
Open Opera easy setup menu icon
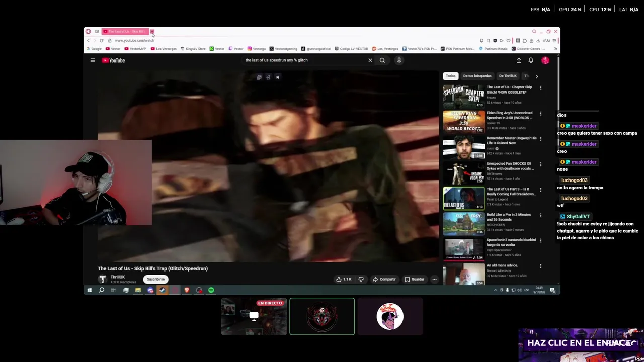[x=554, y=40]
